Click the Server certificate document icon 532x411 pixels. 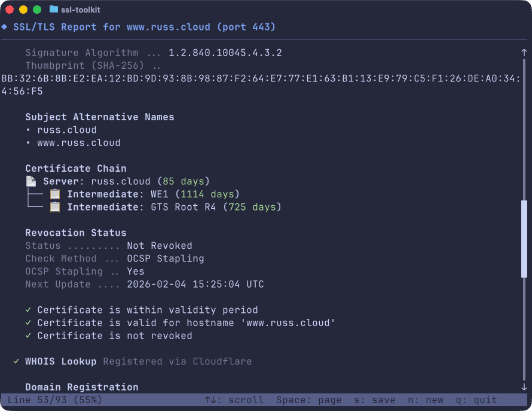coord(31,181)
